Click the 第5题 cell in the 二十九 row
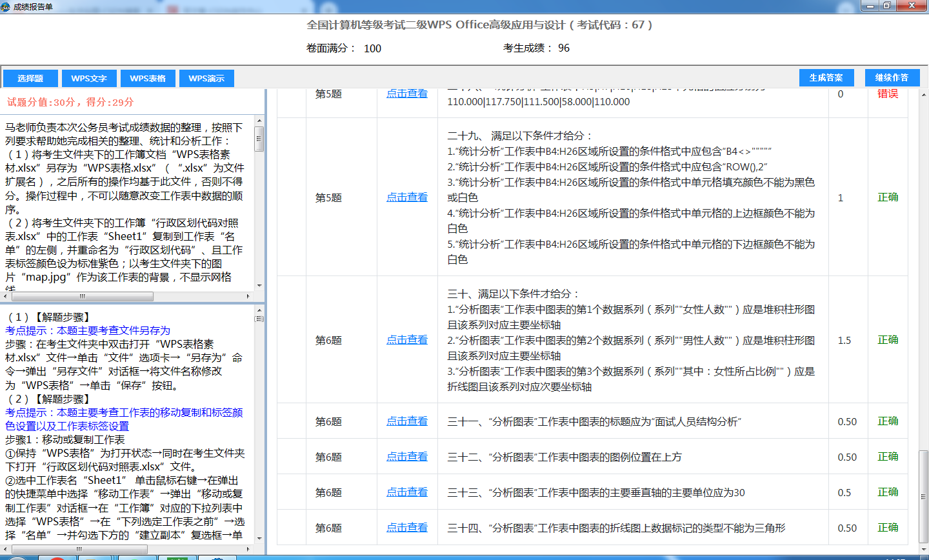Screen dimensions: 929x560 click(328, 198)
